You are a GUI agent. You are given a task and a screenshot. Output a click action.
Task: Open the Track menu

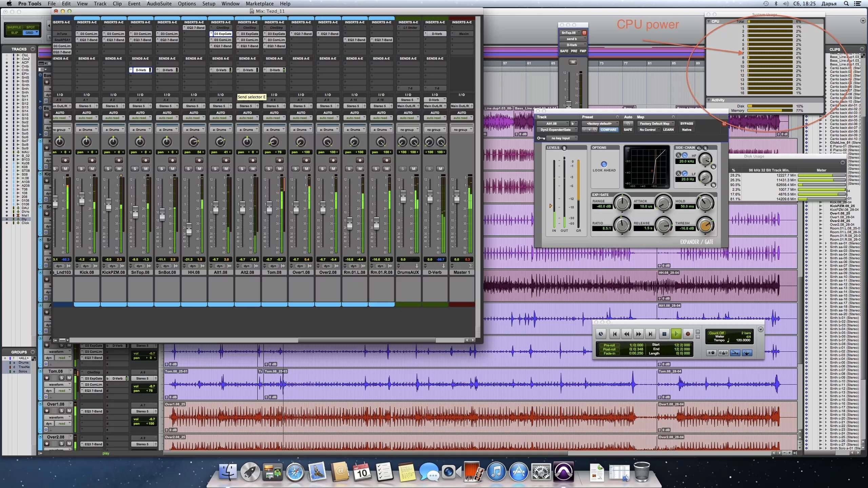pos(100,4)
